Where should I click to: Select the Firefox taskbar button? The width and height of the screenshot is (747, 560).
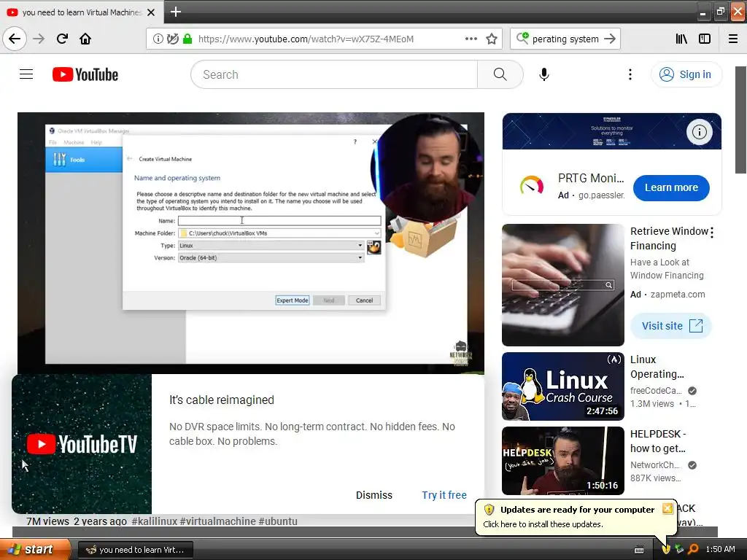[x=136, y=550]
